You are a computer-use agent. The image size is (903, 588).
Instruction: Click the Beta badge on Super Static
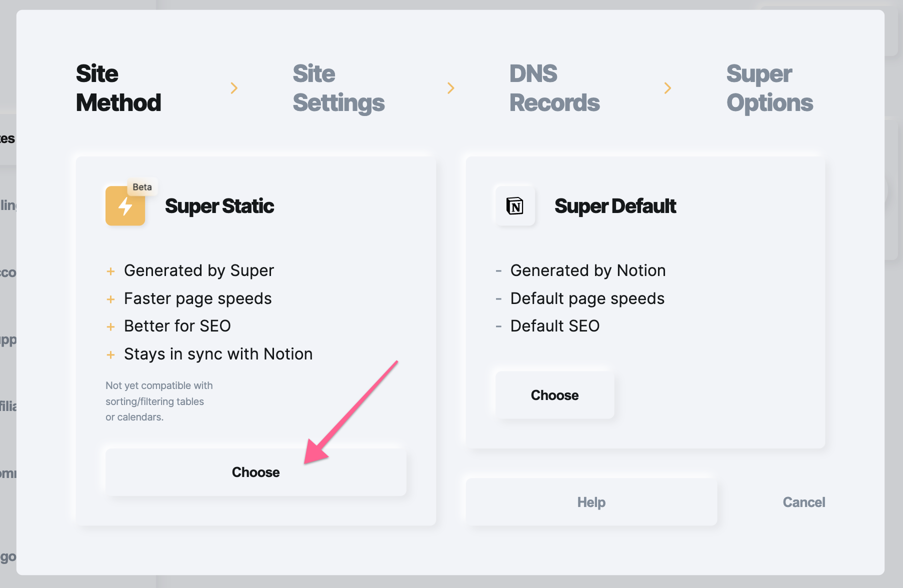point(142,187)
